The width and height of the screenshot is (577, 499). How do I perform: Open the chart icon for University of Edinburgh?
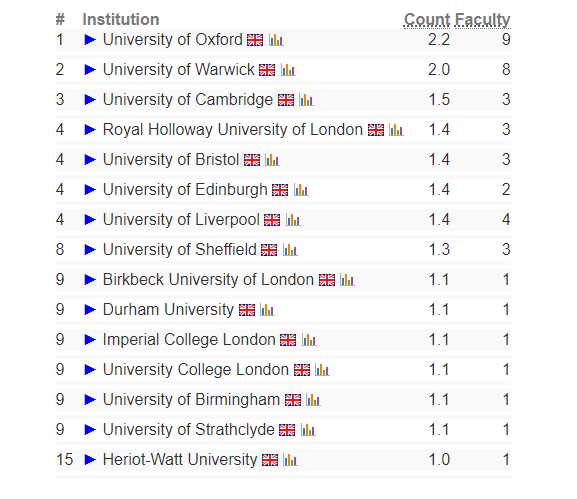click(x=301, y=190)
